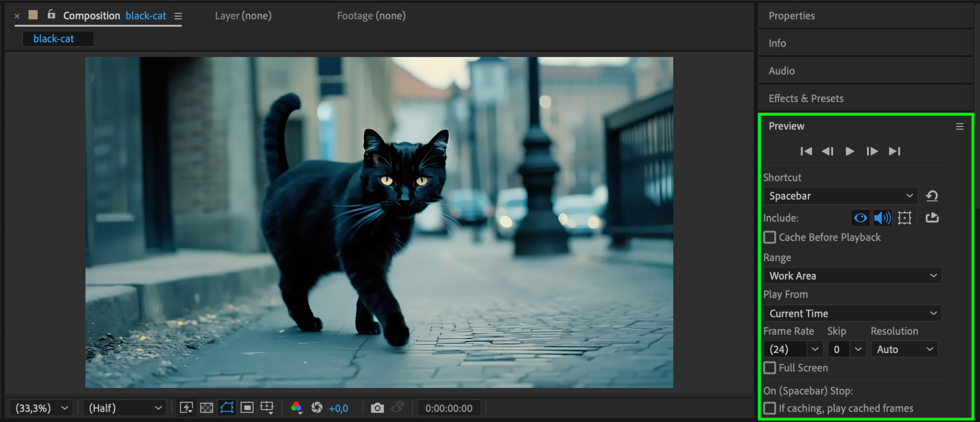Viewport: 980px width, 422px height.
Task: Enable Cache Before Playback checkbox
Action: pyautogui.click(x=769, y=238)
